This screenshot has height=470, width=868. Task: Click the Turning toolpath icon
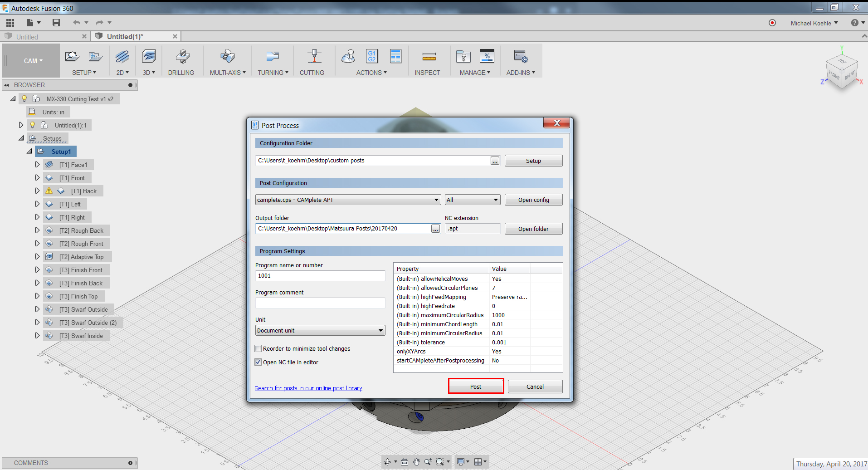273,56
